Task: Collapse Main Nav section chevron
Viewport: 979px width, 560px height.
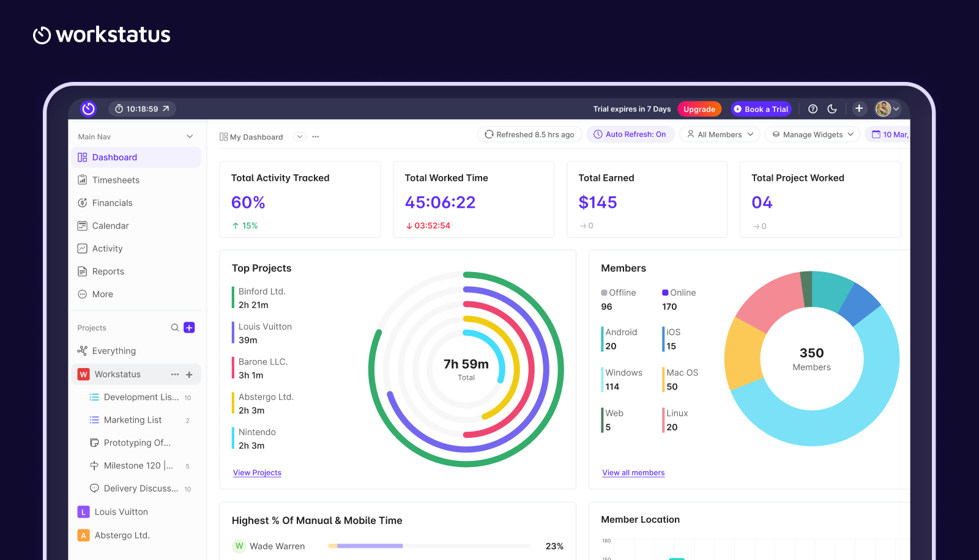Action: click(x=190, y=136)
